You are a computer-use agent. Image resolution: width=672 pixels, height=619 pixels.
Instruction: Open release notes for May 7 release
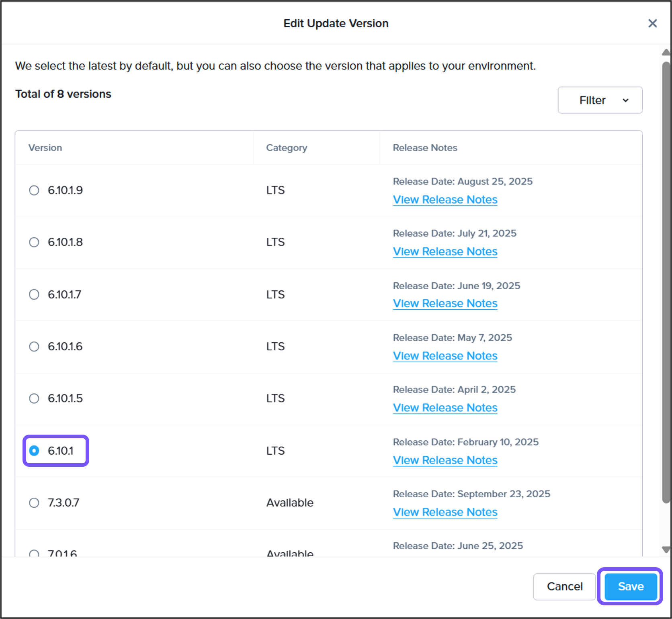tap(445, 356)
